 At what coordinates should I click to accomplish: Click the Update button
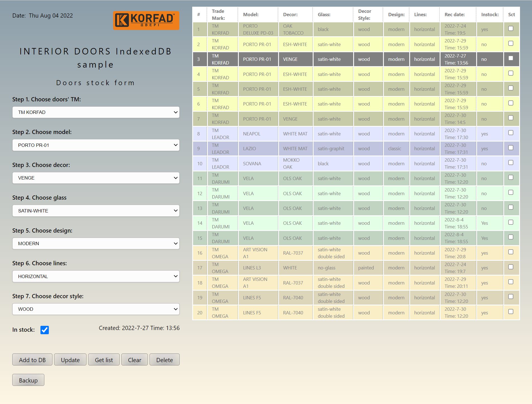pyautogui.click(x=70, y=360)
